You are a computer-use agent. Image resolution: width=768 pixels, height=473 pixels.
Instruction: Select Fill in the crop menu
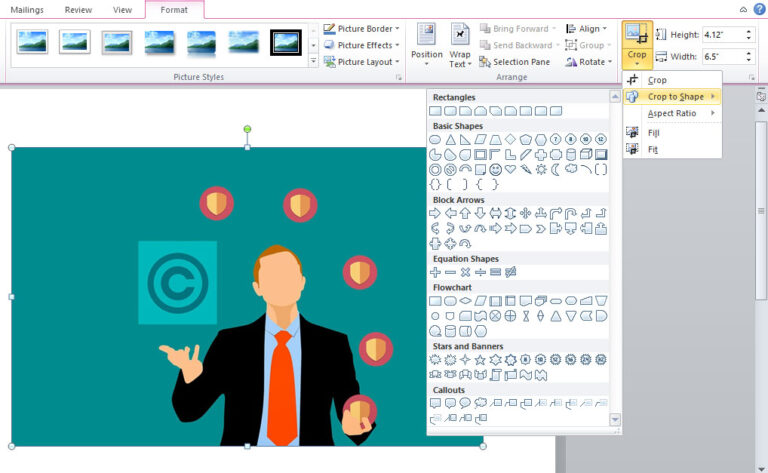pyautogui.click(x=672, y=133)
